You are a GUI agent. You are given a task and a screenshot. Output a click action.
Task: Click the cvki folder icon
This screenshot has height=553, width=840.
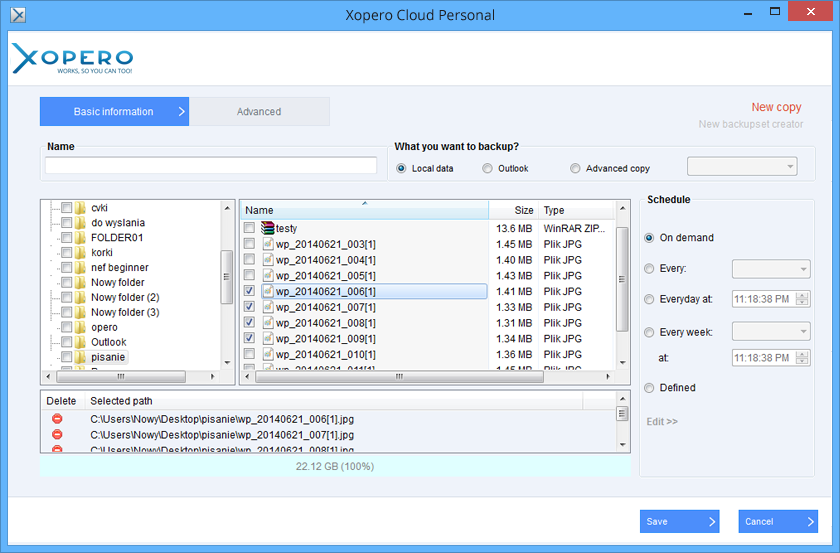coord(80,208)
